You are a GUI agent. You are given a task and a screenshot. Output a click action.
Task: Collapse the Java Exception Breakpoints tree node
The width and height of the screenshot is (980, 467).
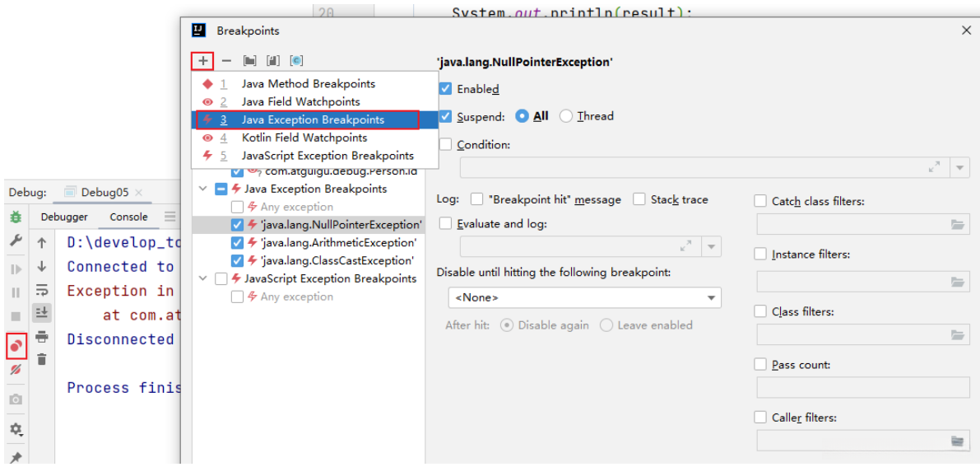(202, 189)
